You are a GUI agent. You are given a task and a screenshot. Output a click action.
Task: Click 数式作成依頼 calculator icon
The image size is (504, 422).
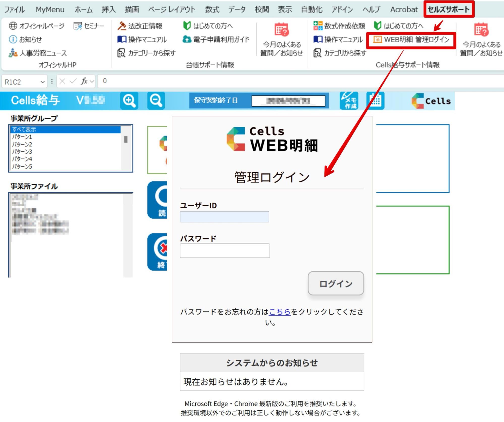(318, 26)
